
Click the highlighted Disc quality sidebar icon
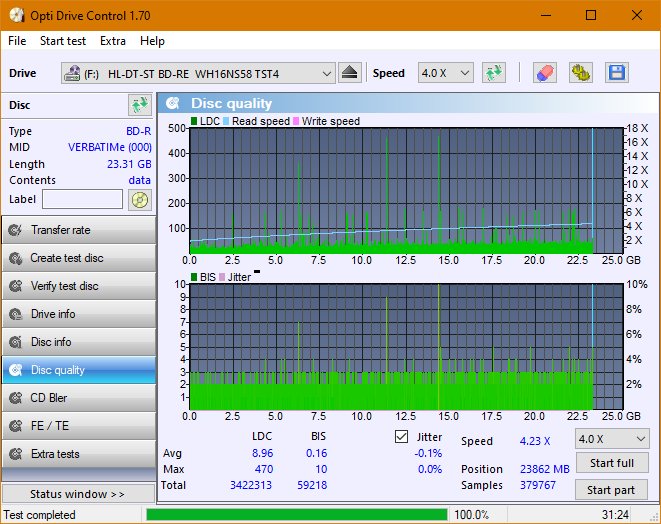[16, 370]
